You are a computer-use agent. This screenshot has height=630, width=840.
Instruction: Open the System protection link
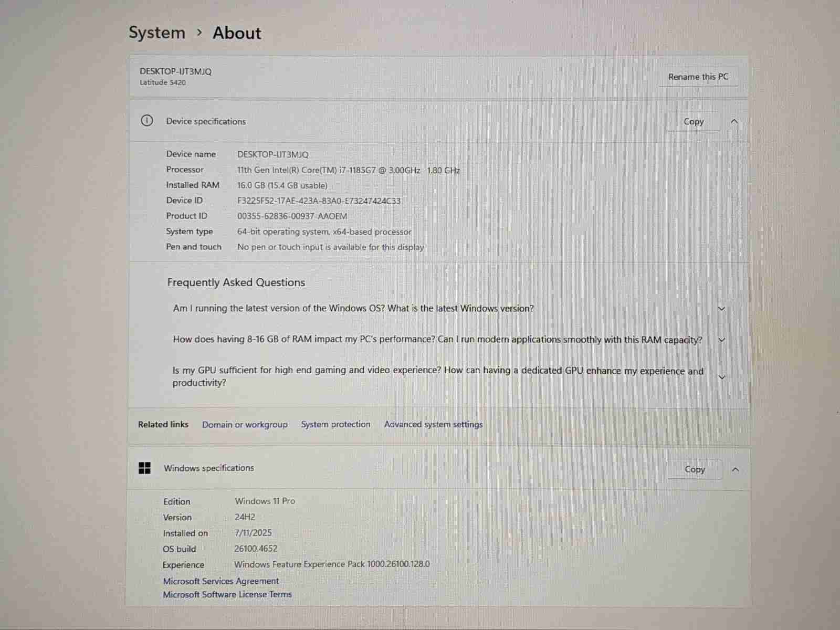pos(335,424)
